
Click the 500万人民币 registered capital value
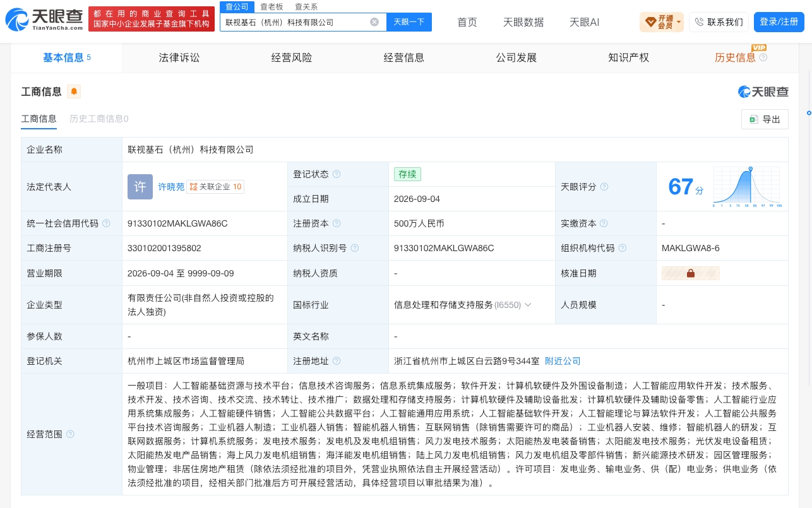(419, 223)
